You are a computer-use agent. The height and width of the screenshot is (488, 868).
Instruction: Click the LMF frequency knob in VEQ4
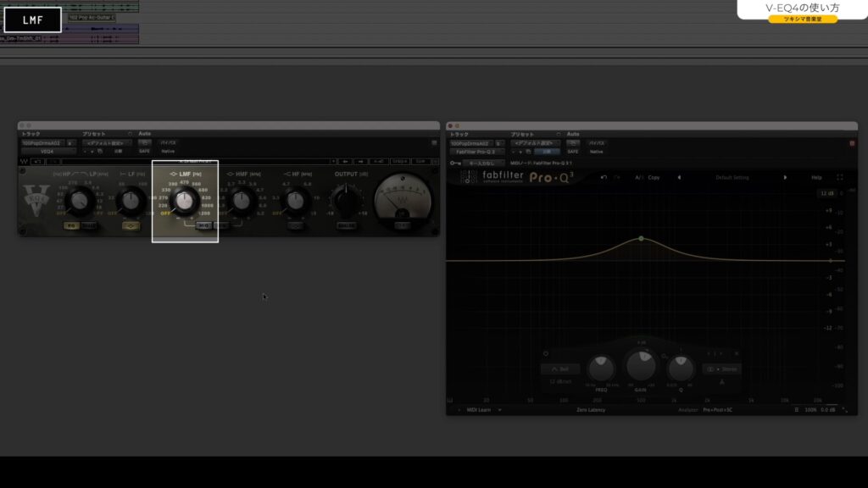click(x=184, y=200)
